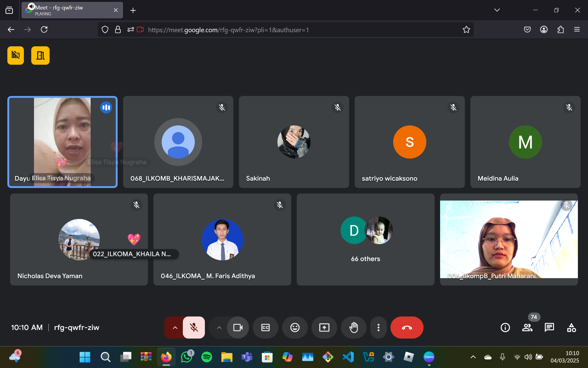Screen dimensions: 588x368
Task: Toggle the camera on or off
Action: (238, 328)
